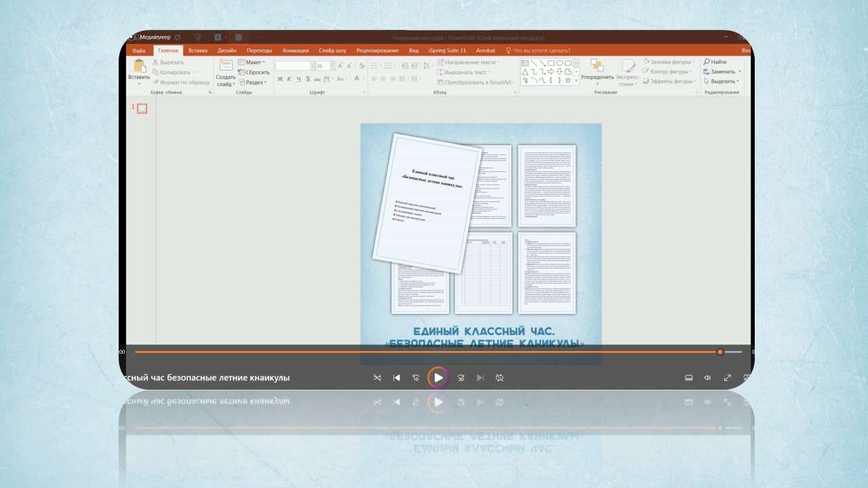The width and height of the screenshot is (868, 488).
Task: Click the numbered list icon
Action: tap(388, 66)
